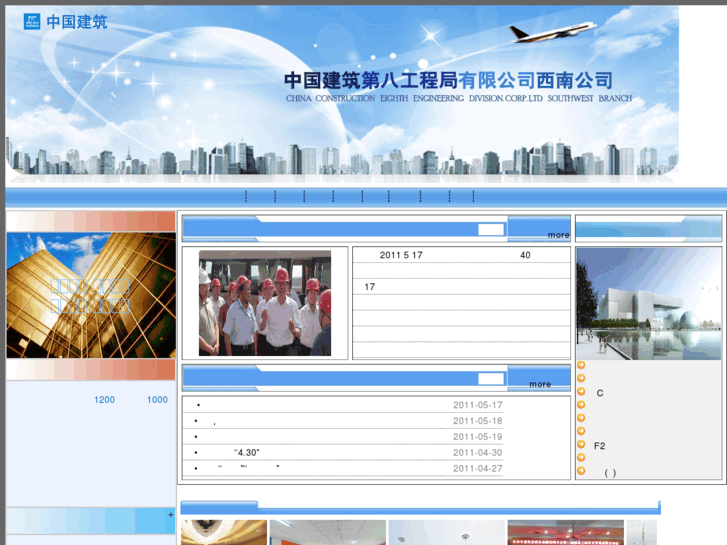
Task: Click the banner title 中国建筑第八工程局有限公司西南公司
Action: point(448,80)
